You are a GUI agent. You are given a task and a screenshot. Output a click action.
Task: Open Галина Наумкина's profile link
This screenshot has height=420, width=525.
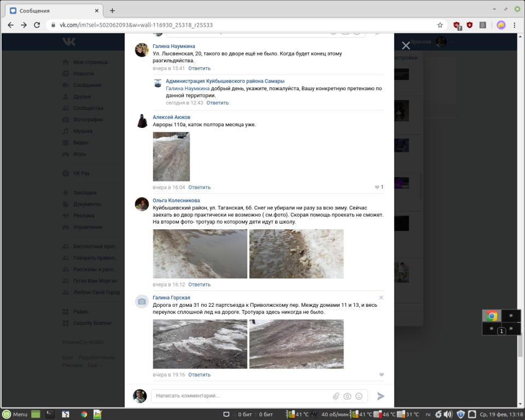[x=173, y=46]
